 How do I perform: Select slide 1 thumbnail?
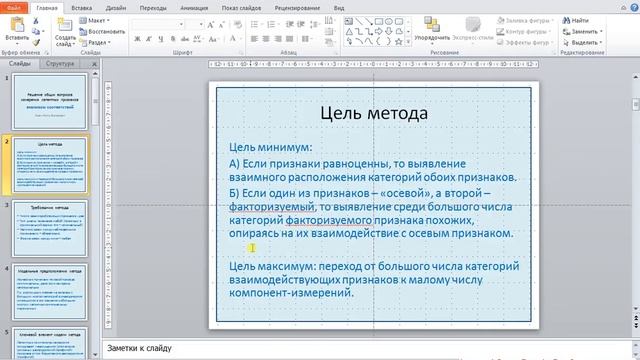click(x=50, y=101)
